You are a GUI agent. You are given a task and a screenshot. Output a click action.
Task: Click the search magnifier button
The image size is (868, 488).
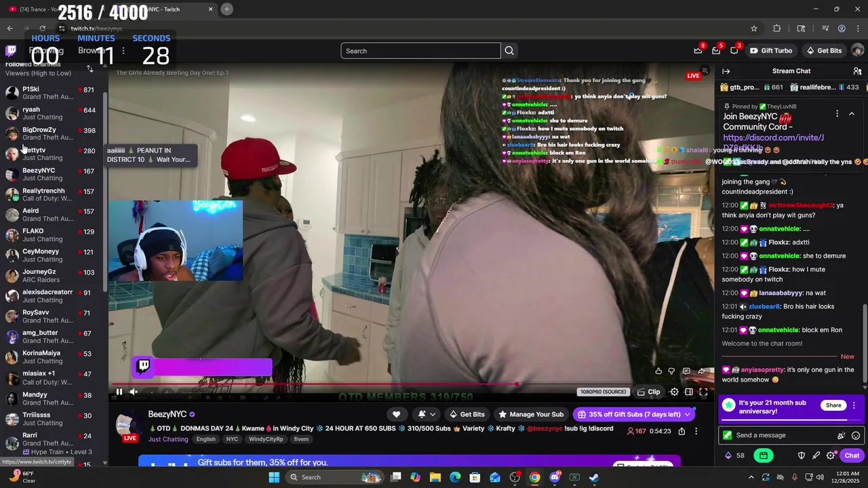(x=509, y=51)
